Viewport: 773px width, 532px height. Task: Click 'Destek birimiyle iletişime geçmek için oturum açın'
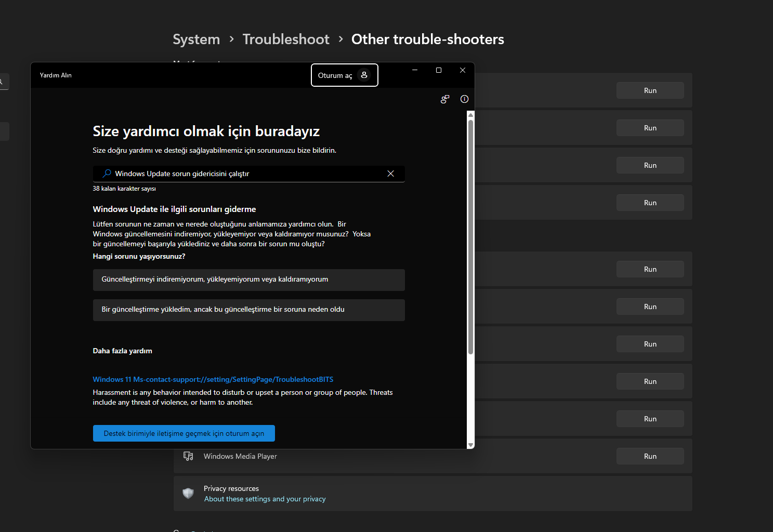(184, 433)
